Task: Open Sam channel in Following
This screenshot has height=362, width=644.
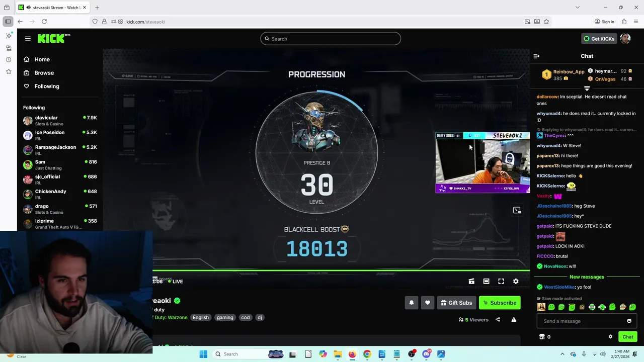Action: (59, 164)
